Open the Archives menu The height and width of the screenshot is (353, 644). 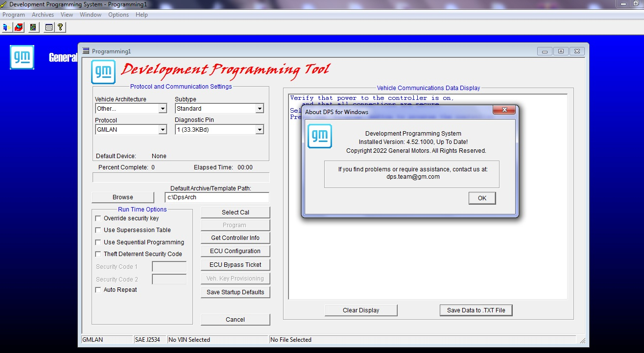(x=43, y=15)
